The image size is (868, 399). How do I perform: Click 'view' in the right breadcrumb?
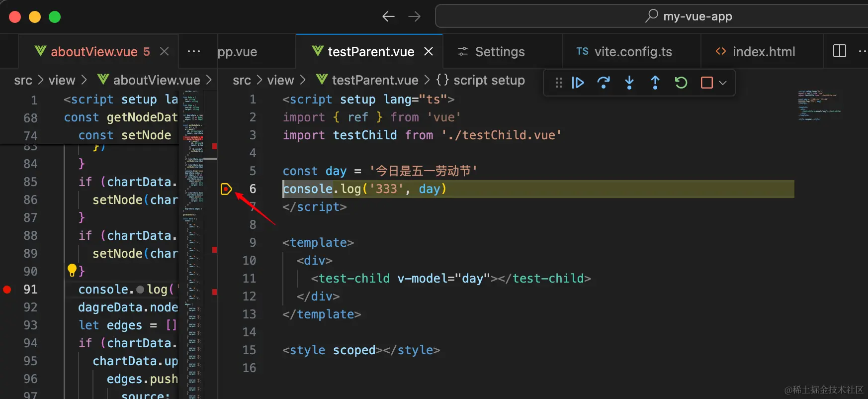pyautogui.click(x=280, y=80)
